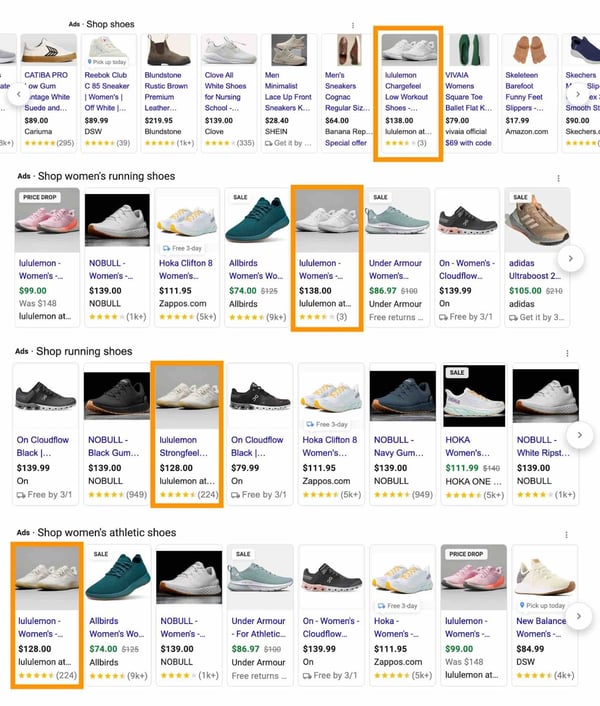Click the teal Allbirds shoe image in women's running row
This screenshot has width=600, height=706.
pos(257,220)
